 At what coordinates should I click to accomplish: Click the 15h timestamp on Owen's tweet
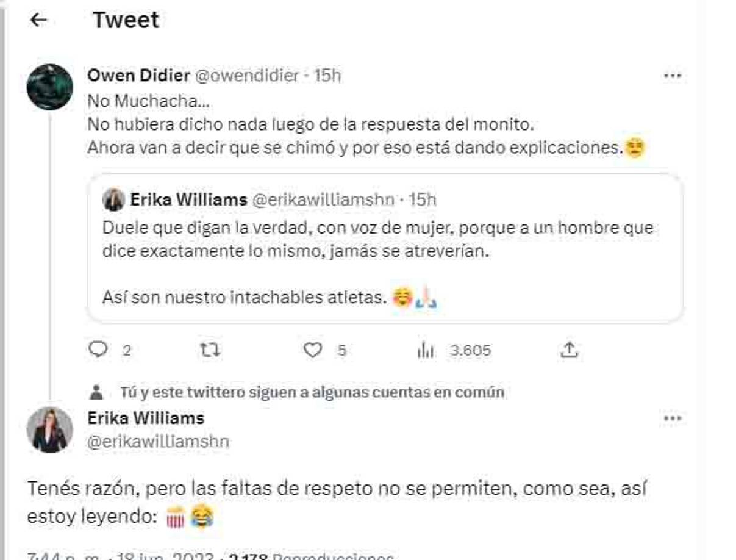coord(327,76)
